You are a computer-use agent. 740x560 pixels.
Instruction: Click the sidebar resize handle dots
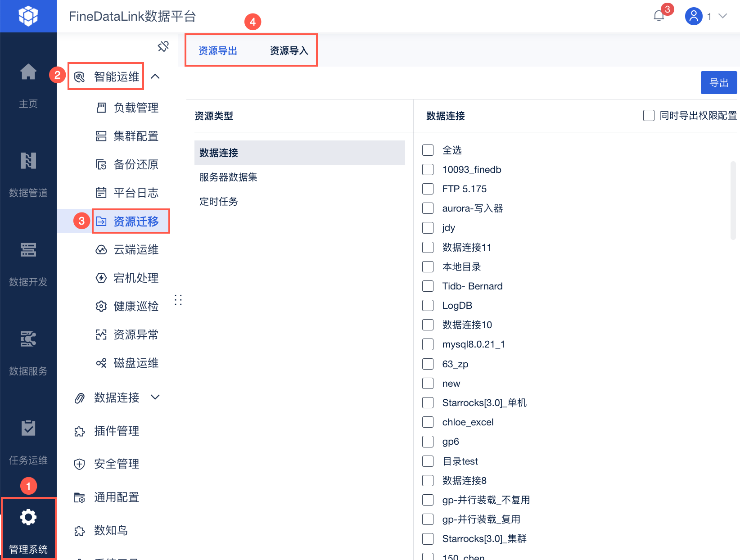tap(178, 300)
